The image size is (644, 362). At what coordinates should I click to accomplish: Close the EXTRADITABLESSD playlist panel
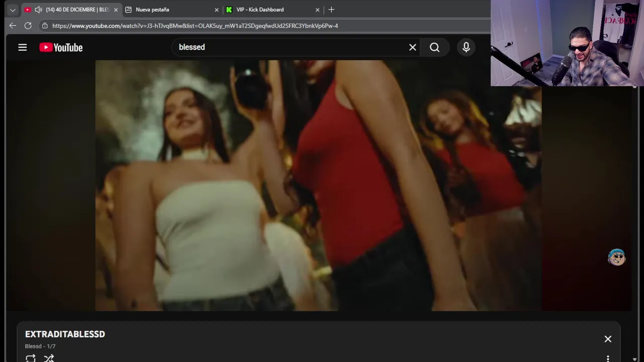(608, 339)
